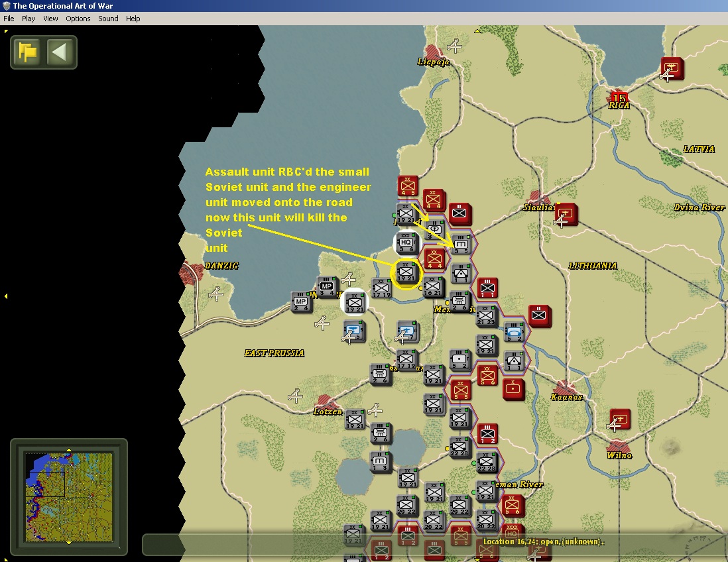Open the File menu
728x562 pixels.
9,19
